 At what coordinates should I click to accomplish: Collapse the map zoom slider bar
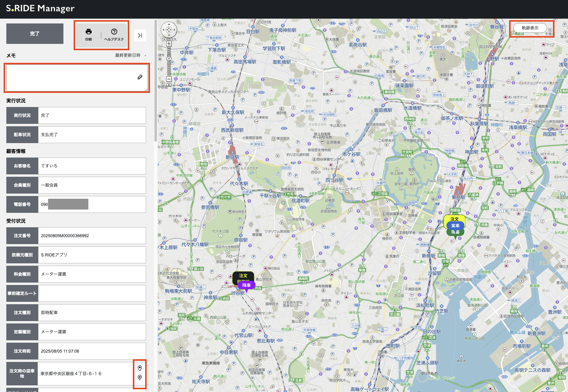click(x=169, y=85)
